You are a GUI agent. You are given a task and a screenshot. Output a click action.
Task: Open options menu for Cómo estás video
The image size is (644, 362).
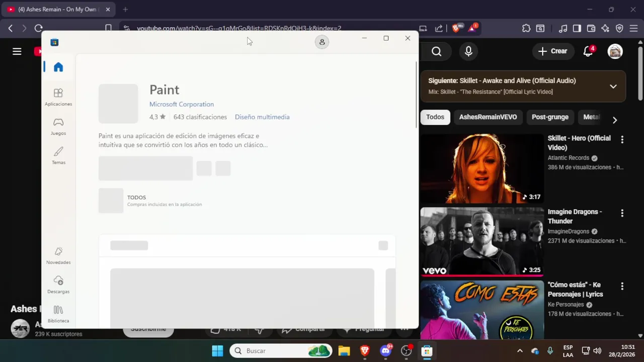(x=622, y=287)
